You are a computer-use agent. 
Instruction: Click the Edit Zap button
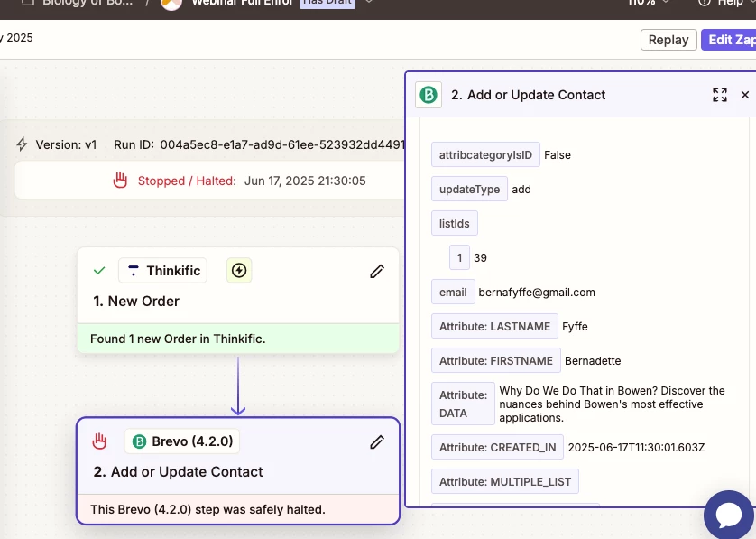pos(729,40)
